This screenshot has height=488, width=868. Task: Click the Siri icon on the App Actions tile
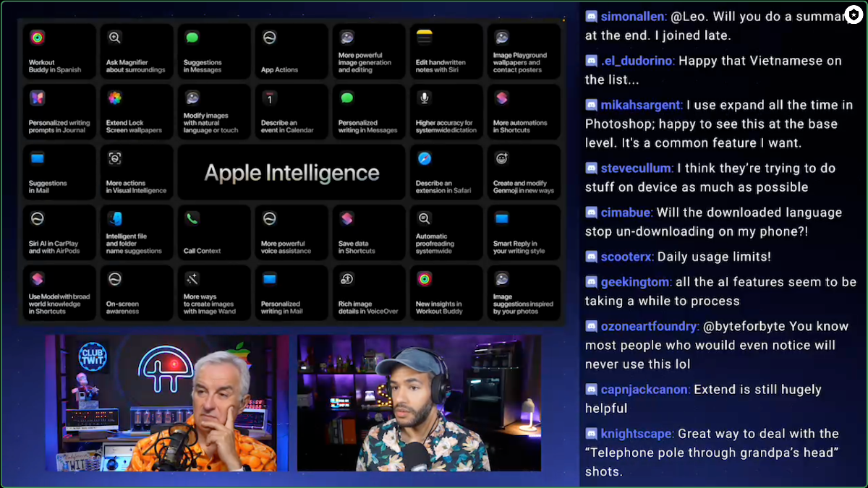coord(269,38)
